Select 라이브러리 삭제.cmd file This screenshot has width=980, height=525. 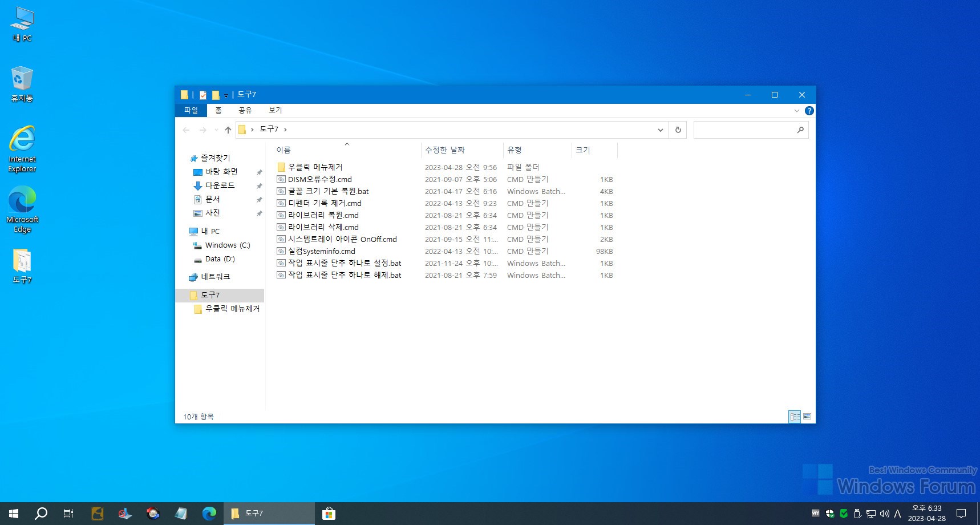(x=318, y=227)
